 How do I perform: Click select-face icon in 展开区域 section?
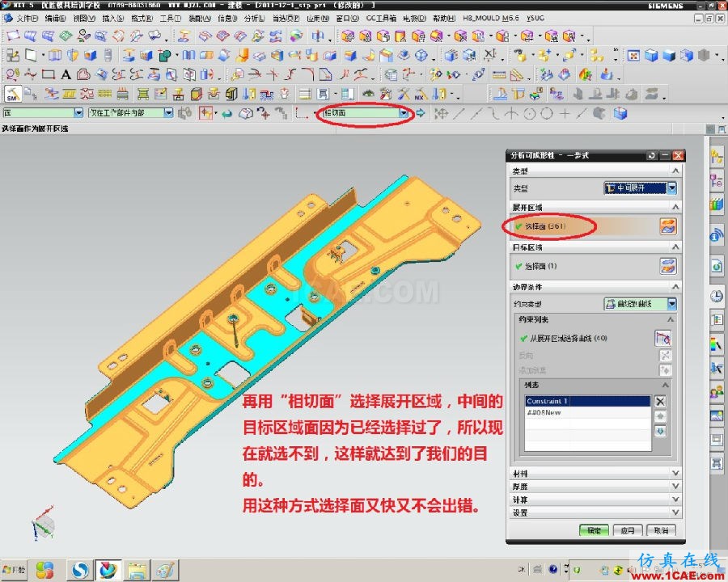[x=667, y=226]
